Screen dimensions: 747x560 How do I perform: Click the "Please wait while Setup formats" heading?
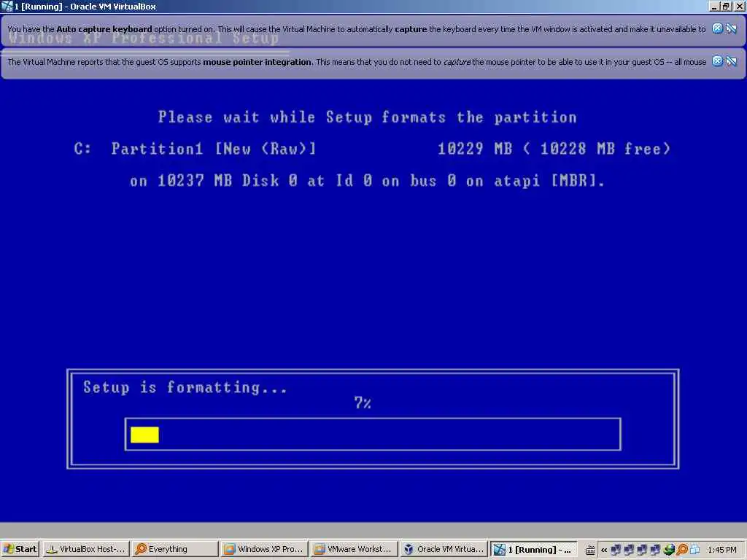(x=368, y=117)
